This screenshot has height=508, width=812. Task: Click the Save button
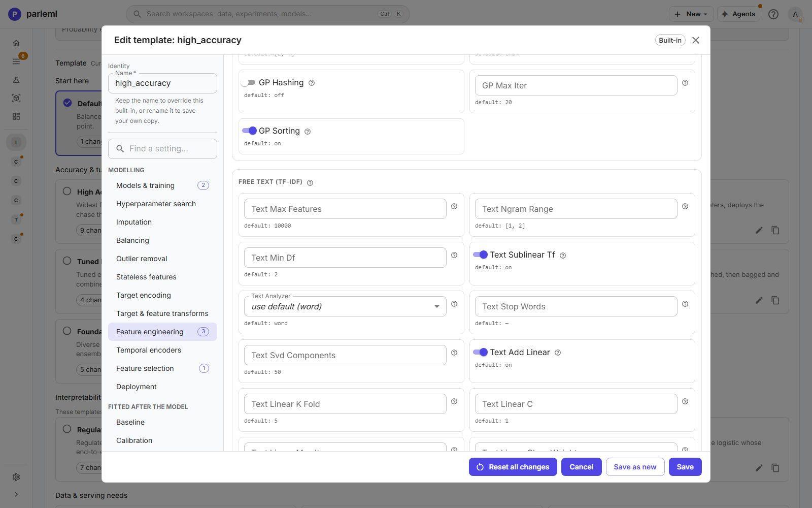[685, 467]
